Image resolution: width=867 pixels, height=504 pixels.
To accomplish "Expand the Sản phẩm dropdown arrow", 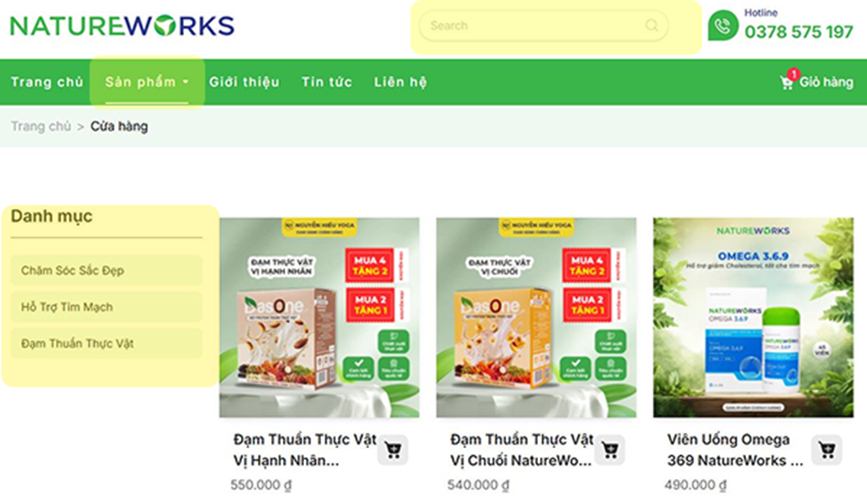I will pos(186,82).
